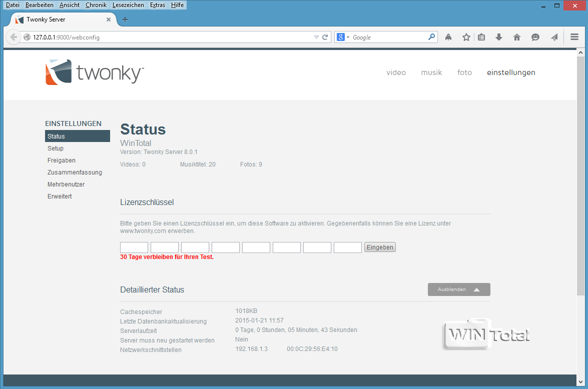The image size is (588, 389).
Task: Open Freigaben in the settings sidebar
Action: coord(62,160)
